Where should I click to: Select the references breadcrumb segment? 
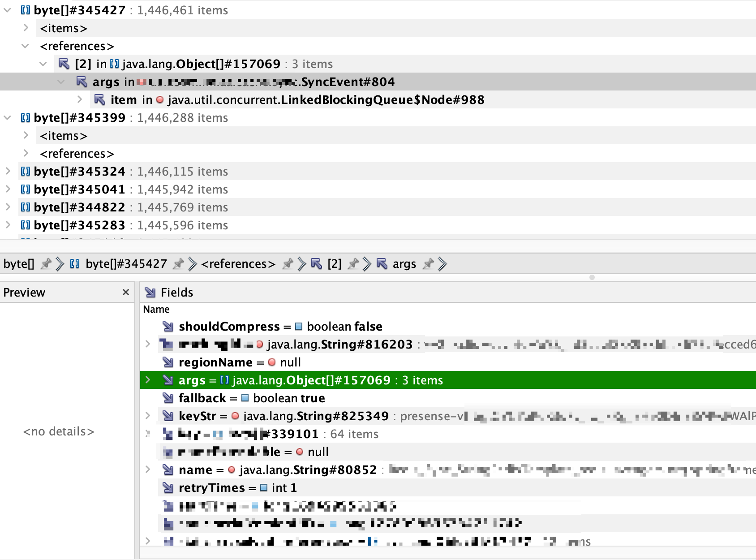point(238,264)
